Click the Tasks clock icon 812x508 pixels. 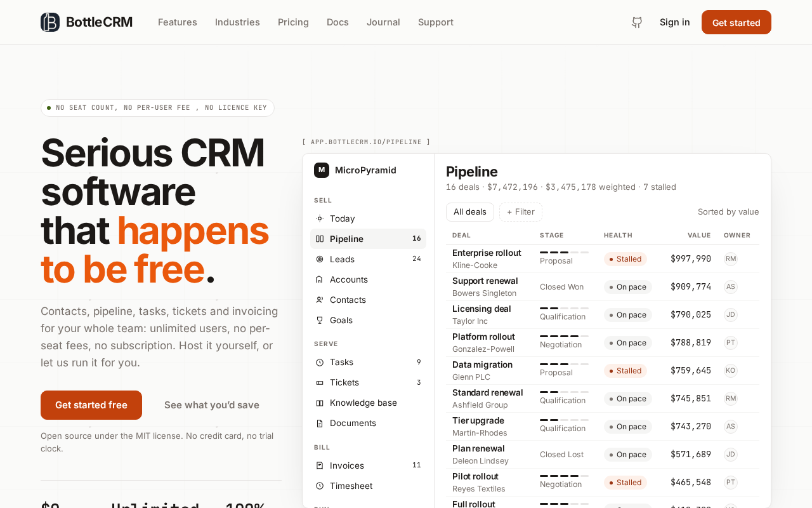[x=320, y=362]
